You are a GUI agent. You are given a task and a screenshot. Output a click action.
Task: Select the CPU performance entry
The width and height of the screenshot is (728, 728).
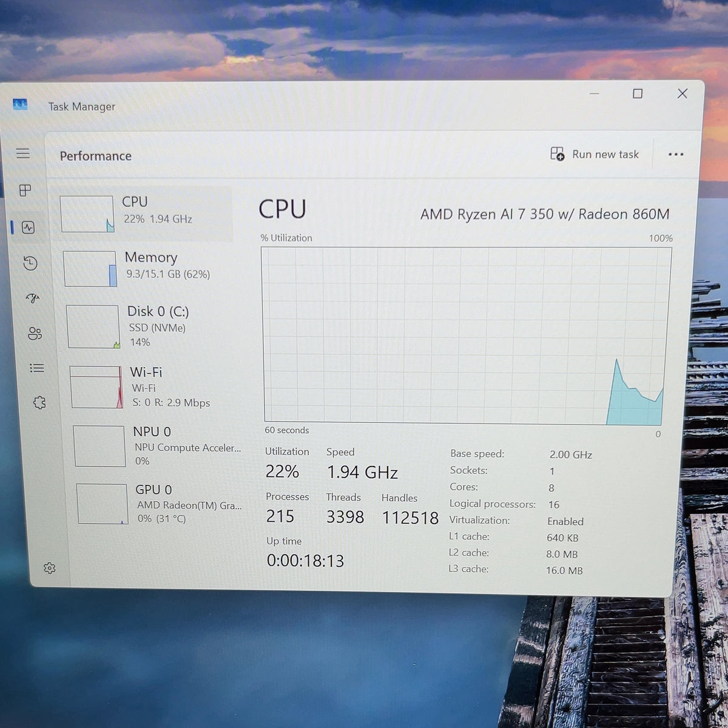pyautogui.click(x=146, y=214)
